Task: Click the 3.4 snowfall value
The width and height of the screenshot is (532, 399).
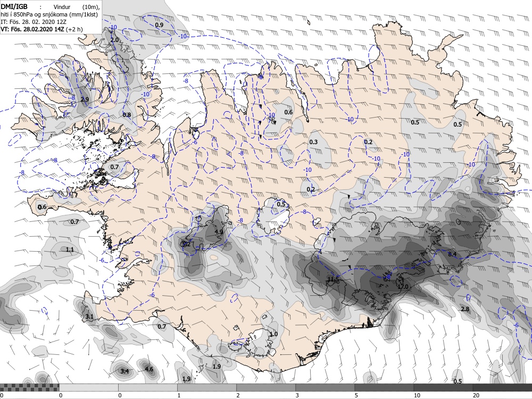Action: coord(124,371)
